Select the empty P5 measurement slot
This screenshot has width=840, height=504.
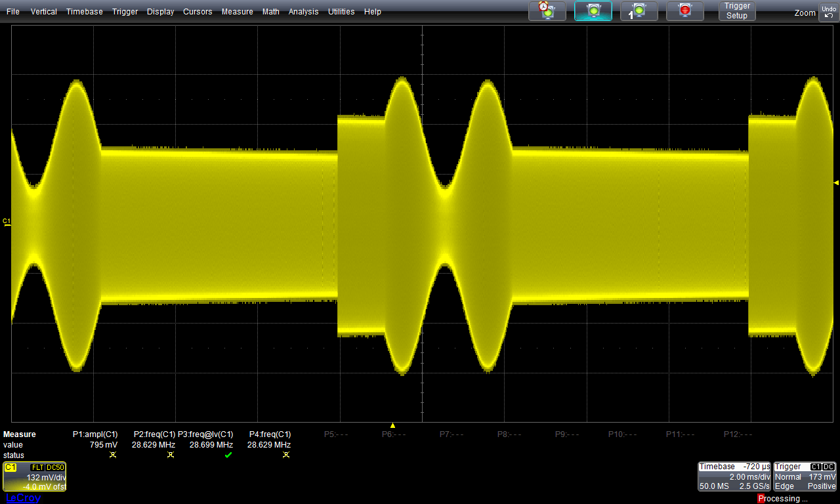pyautogui.click(x=337, y=434)
